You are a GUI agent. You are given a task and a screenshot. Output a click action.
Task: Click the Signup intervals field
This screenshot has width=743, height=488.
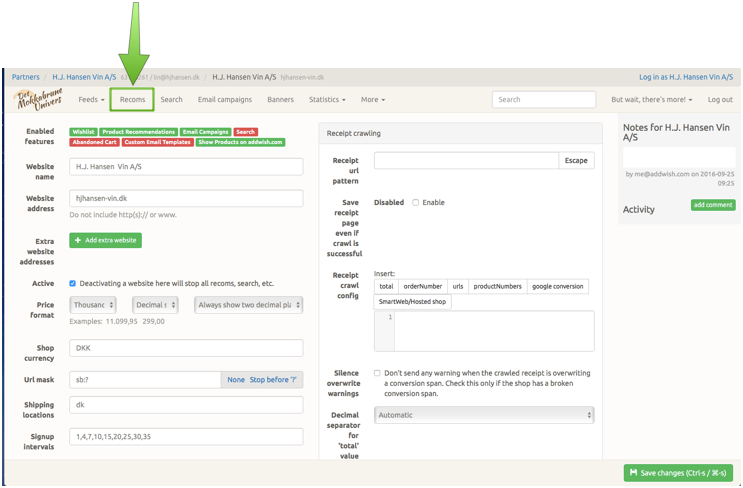(186, 437)
